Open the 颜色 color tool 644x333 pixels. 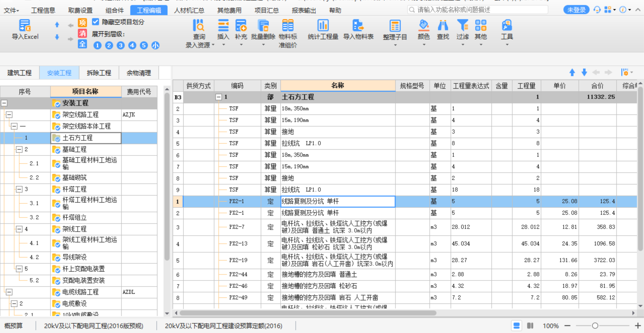coord(424,25)
